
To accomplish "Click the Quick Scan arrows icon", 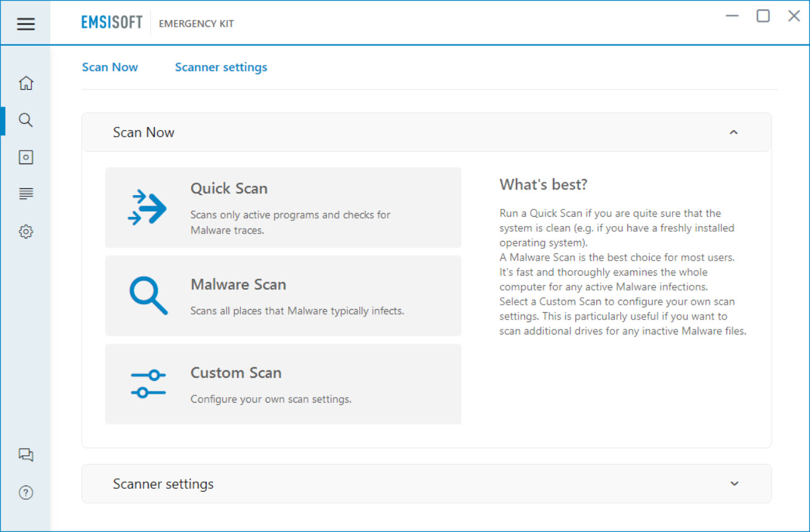I will (147, 207).
